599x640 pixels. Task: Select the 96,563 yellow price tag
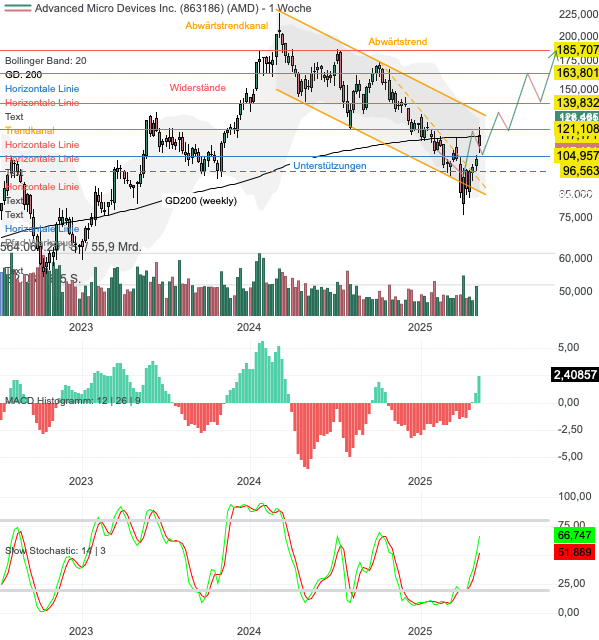tap(579, 171)
